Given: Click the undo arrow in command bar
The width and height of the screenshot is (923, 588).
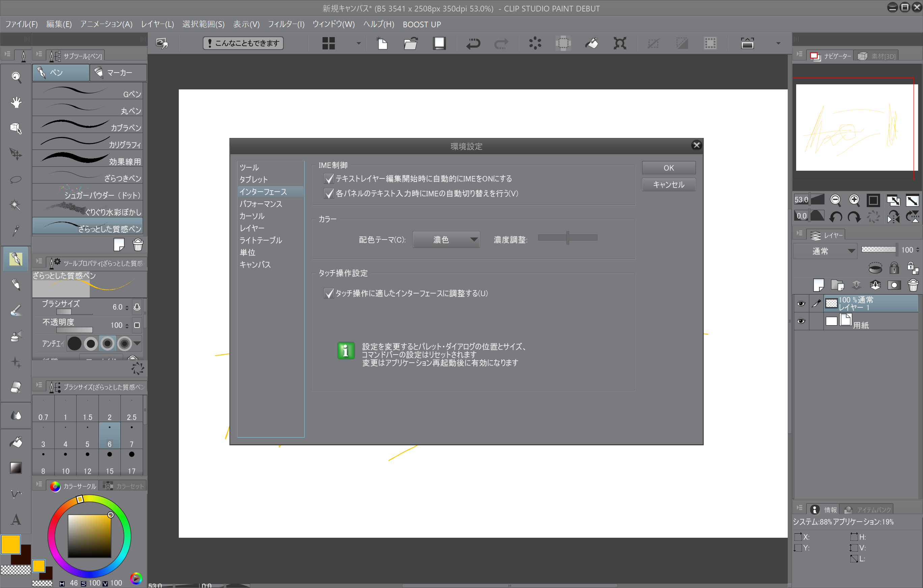Looking at the screenshot, I should (473, 43).
